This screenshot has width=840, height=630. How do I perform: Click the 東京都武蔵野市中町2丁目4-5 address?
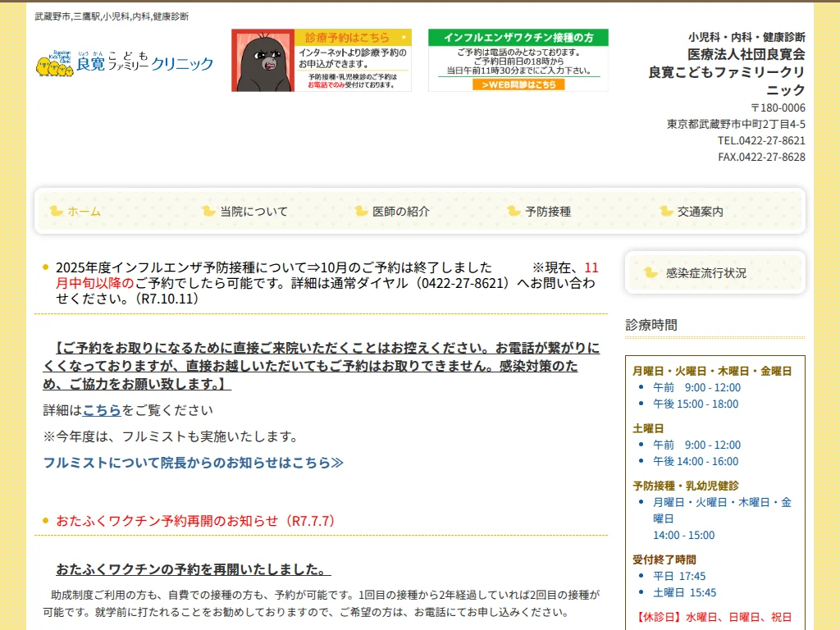click(x=736, y=125)
